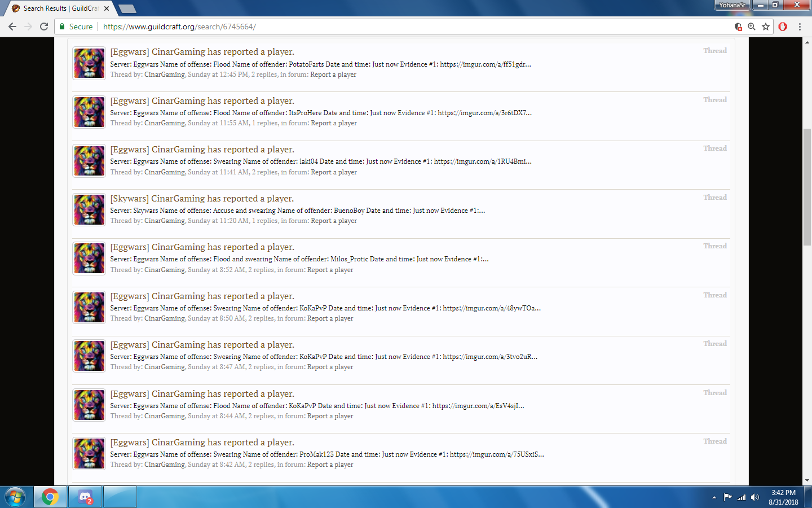Open a new browser tab
The image size is (812, 508).
point(127,8)
